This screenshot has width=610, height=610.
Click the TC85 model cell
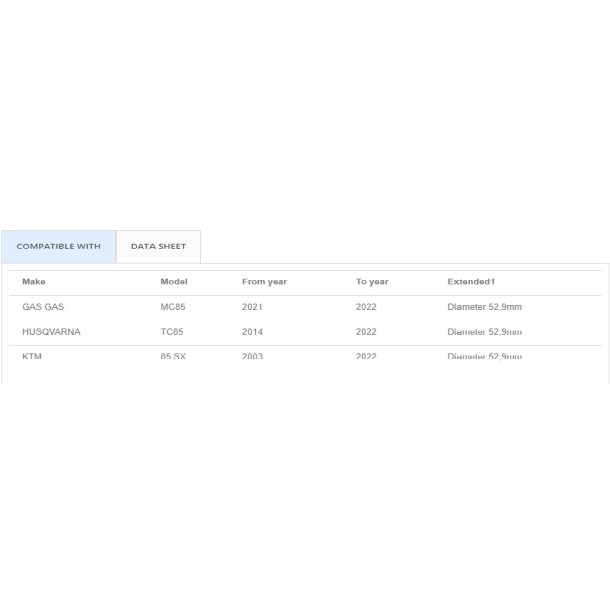pos(172,332)
